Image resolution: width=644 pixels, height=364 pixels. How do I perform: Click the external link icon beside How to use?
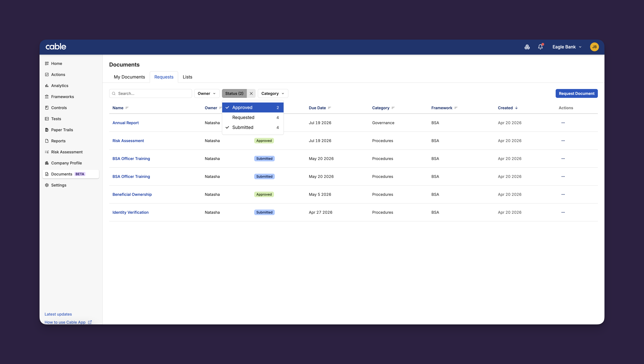pos(90,322)
